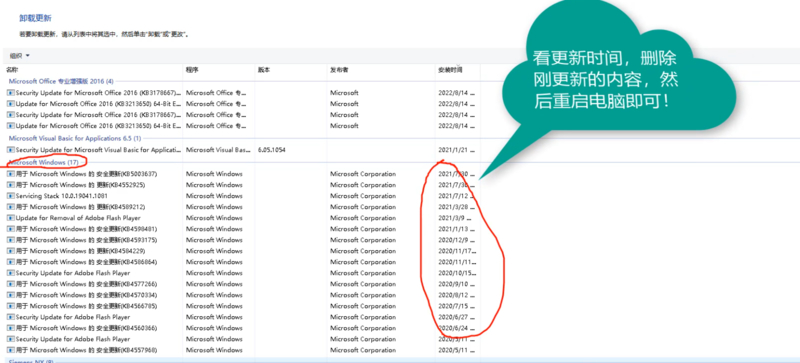Click the Servicing Stack 10.0.19041.1081 entry icon
Image resolution: width=800 pixels, height=363 pixels.
pos(11,196)
